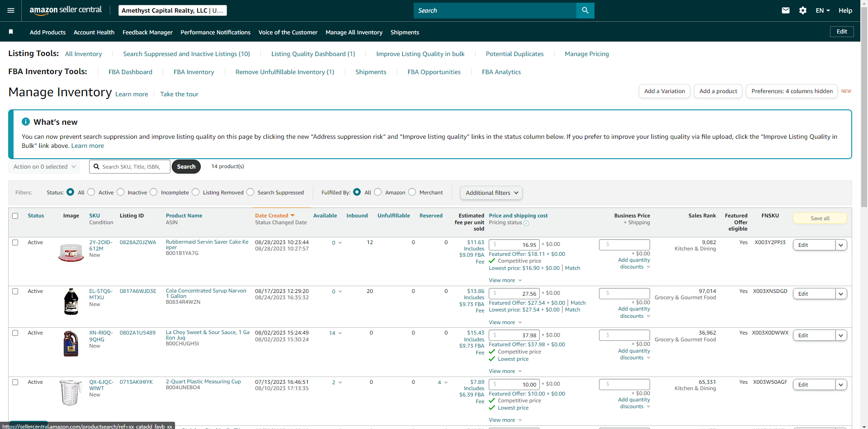
Task: Expand the Additional filters dropdown
Action: [x=491, y=193]
